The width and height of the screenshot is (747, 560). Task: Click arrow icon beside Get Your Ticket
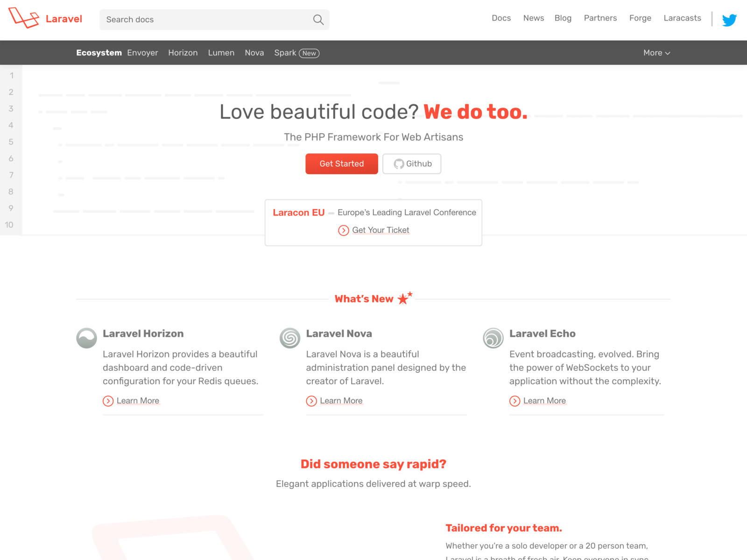pos(344,231)
